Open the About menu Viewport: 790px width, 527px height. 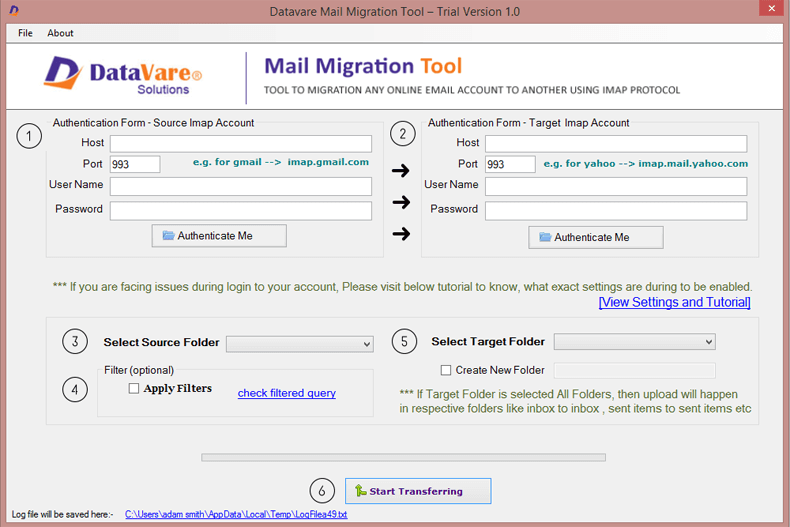pos(60,33)
